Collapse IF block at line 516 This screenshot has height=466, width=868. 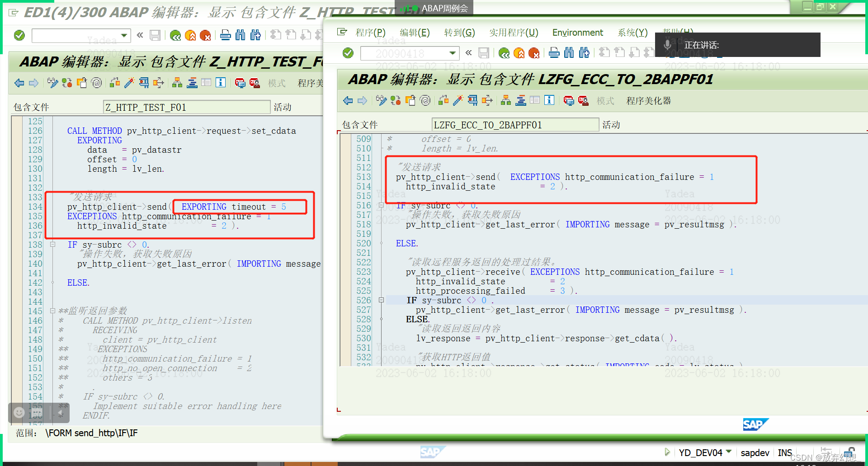(382, 205)
